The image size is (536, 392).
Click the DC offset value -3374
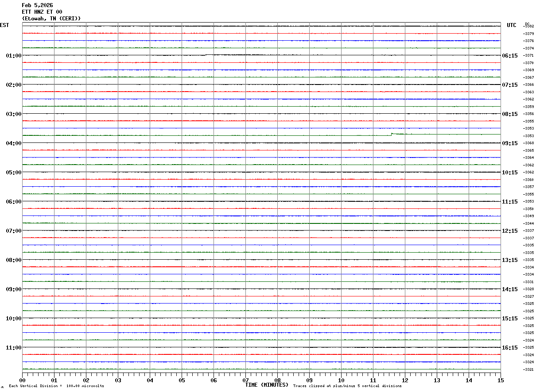(x=528, y=48)
